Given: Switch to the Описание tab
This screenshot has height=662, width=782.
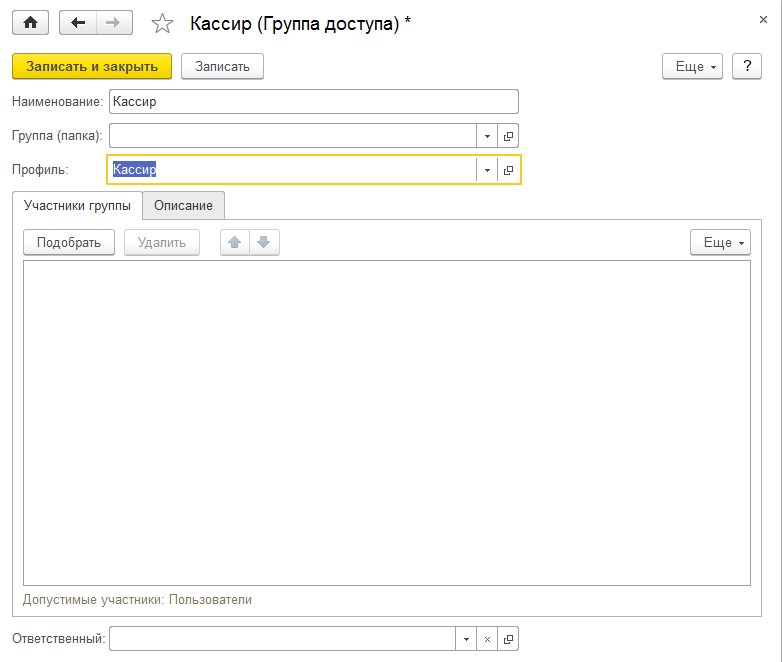Looking at the screenshot, I should [183, 206].
